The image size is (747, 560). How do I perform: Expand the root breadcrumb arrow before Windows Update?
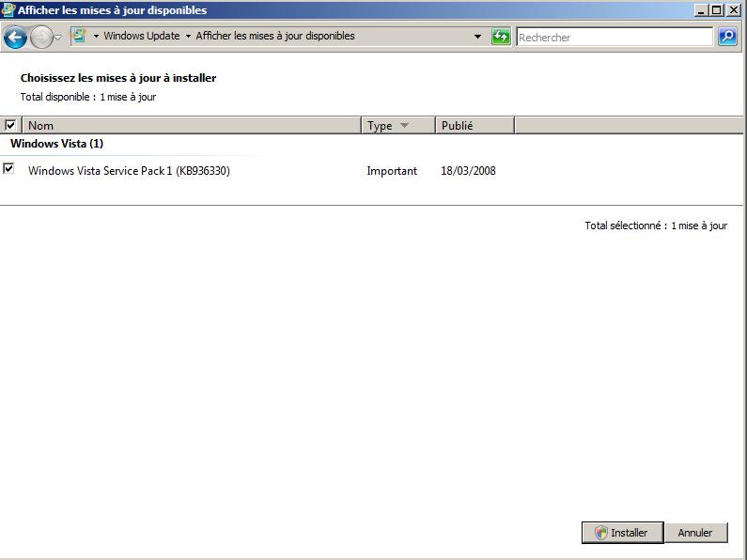click(96, 37)
